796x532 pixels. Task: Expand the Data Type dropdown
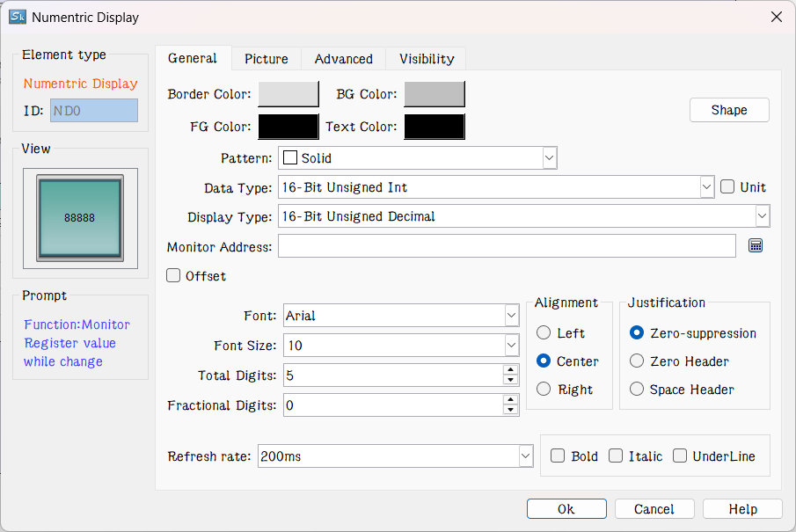tap(706, 187)
